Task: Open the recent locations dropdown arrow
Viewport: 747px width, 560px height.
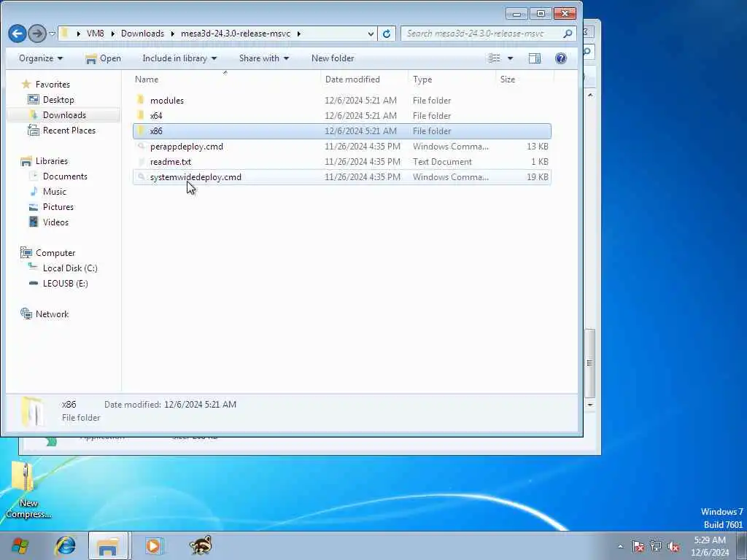Action: [x=52, y=34]
